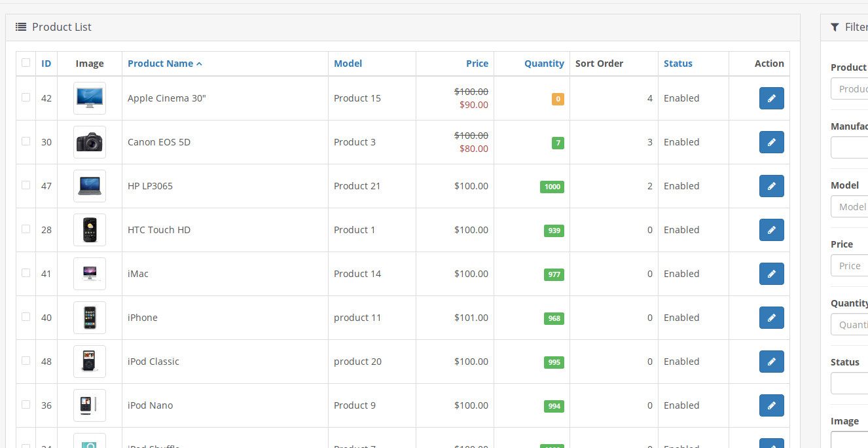Click into the Price filter field
The width and height of the screenshot is (868, 448).
coord(850,265)
